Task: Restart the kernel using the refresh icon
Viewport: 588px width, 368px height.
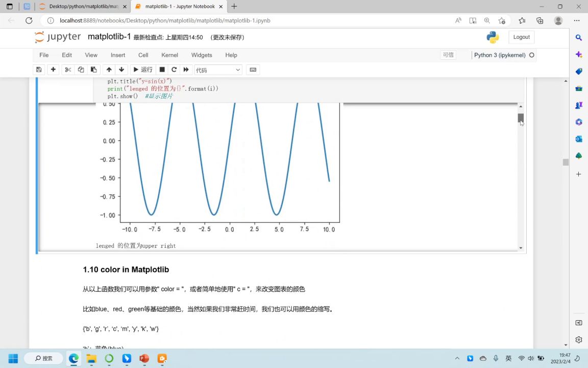Action: [174, 70]
